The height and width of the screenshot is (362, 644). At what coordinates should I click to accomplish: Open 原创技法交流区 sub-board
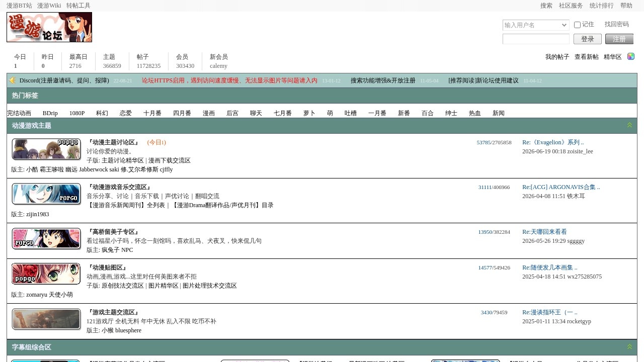123,286
